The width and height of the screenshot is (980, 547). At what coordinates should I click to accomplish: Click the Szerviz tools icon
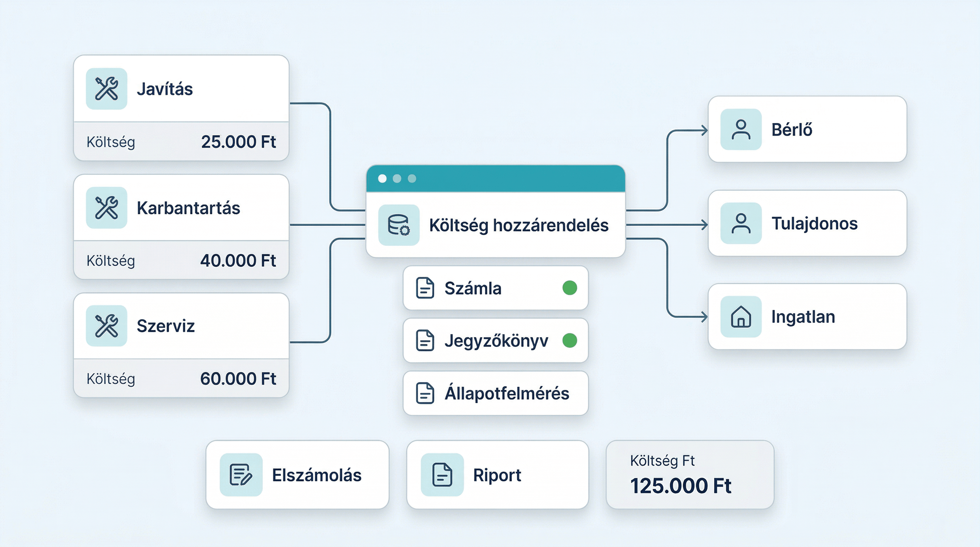(x=106, y=326)
